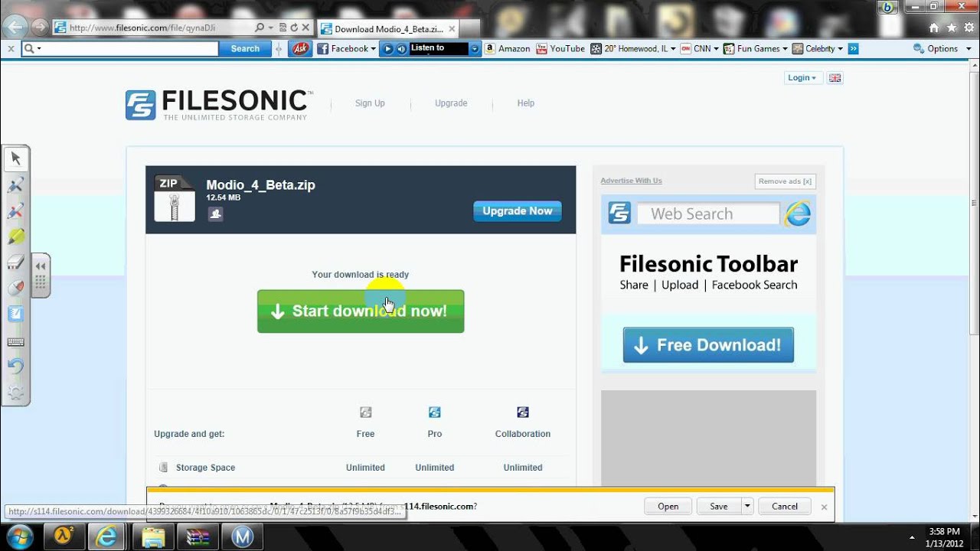Click Cancel in the download bar
Image resolution: width=980 pixels, height=551 pixels.
785,506
